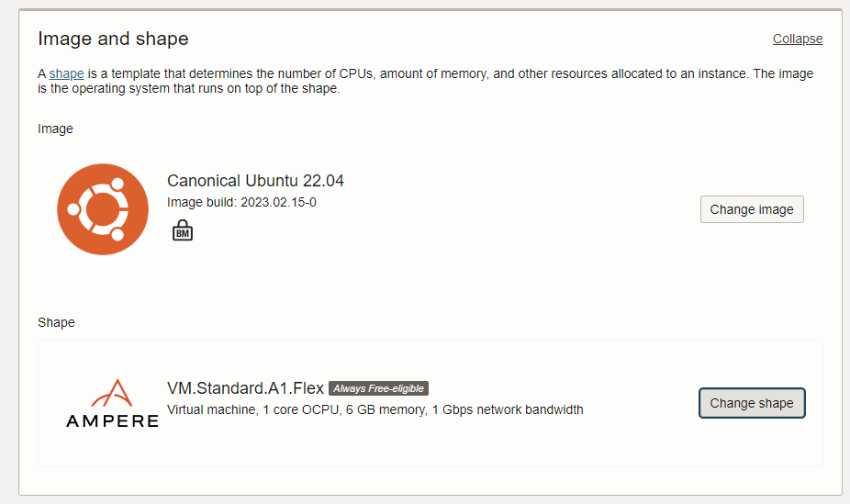Viewport: 850px width, 504px height.
Task: Collapse the Image and shape section
Action: pyautogui.click(x=798, y=39)
